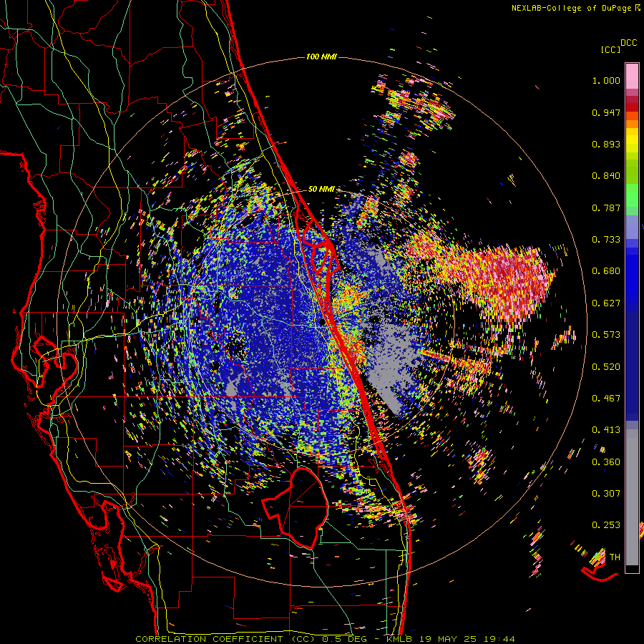Click the gray lower segment of color bar

(x=632, y=497)
